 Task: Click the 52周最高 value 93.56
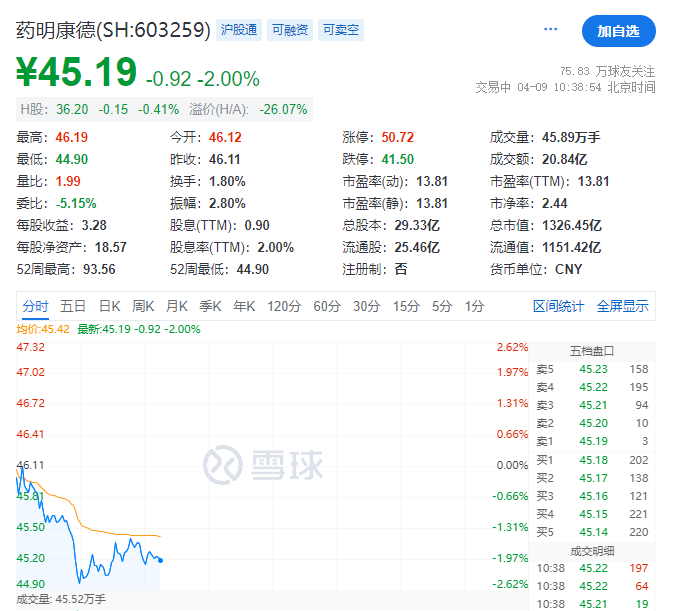99,269
